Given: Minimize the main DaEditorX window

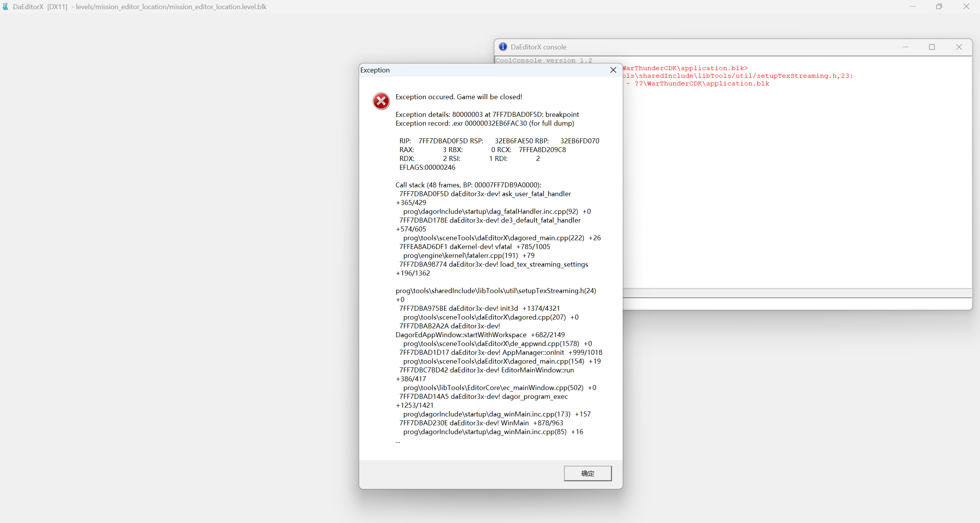Looking at the screenshot, I should tap(913, 7).
